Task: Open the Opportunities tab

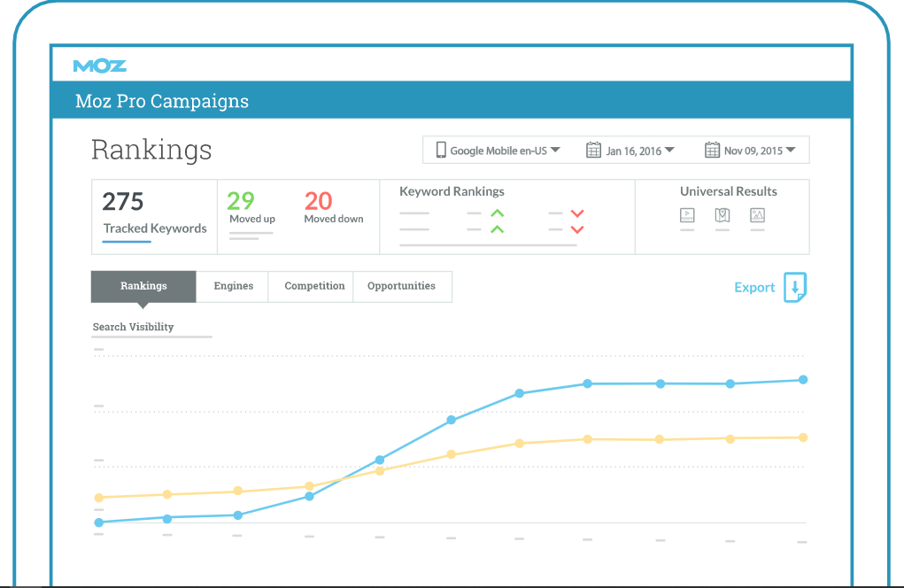Action: 401,286
